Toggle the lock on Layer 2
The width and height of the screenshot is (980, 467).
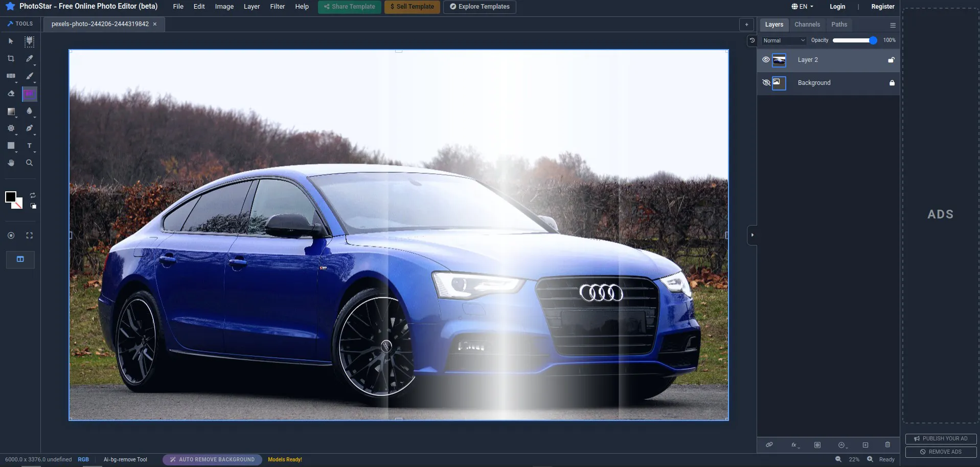[x=891, y=60]
